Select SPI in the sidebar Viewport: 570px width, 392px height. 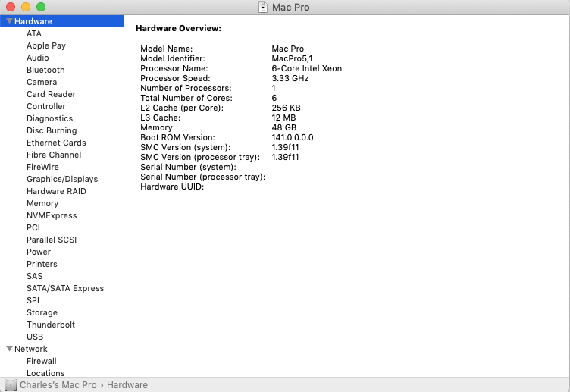[x=33, y=300]
